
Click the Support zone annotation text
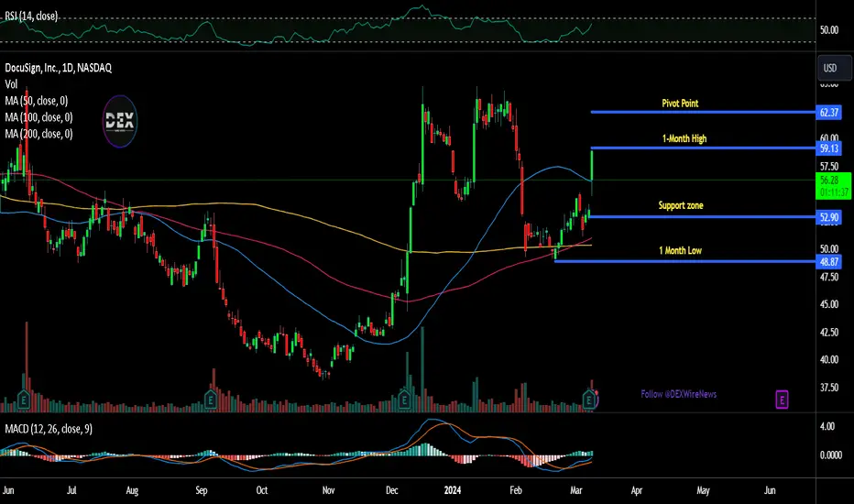[x=680, y=205]
